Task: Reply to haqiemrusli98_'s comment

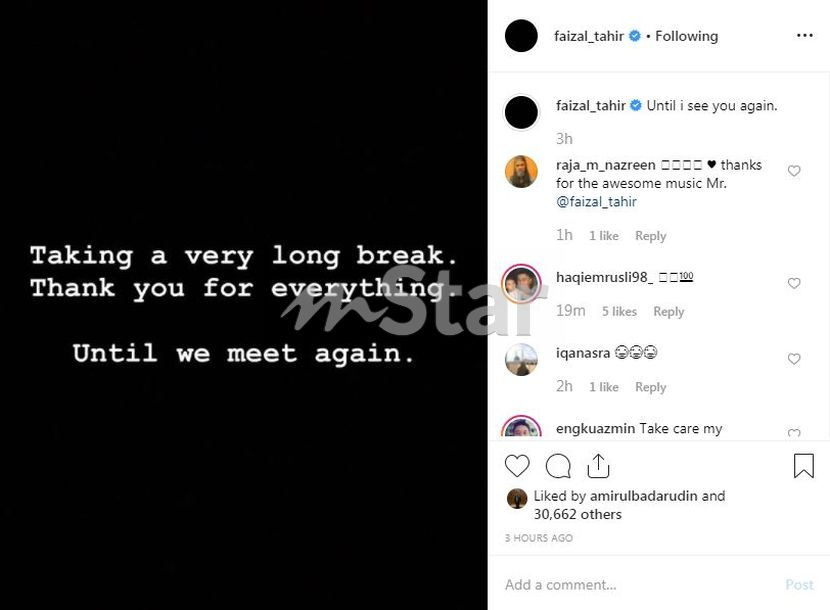Action: pos(668,312)
